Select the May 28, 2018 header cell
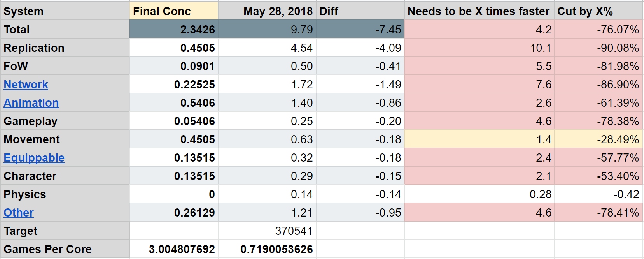Viewport: 644px width, 259px height. coord(267,11)
